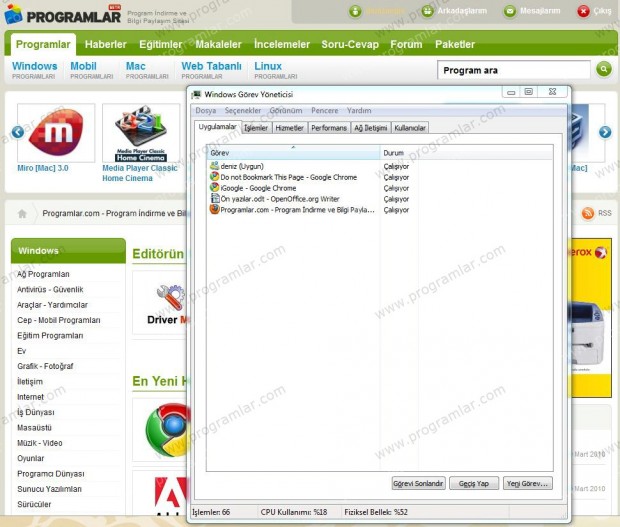Click the green user profile icon
Screen dimensions: 620x527
355,11
